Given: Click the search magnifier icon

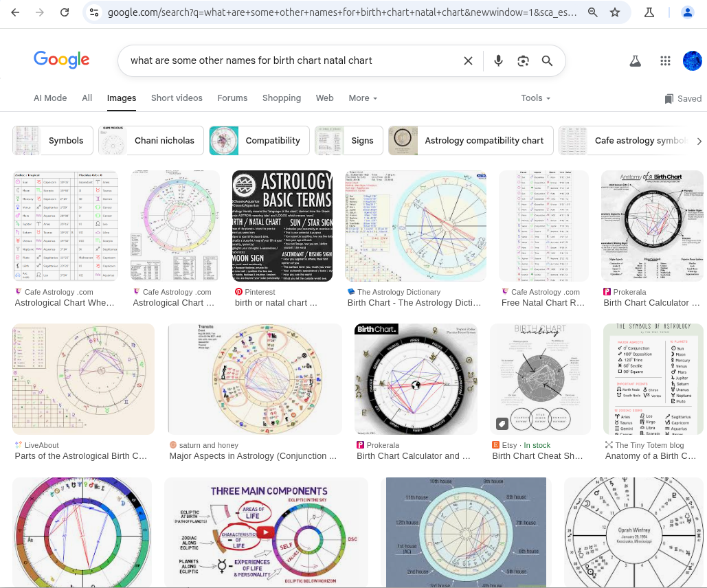Looking at the screenshot, I should click(547, 60).
